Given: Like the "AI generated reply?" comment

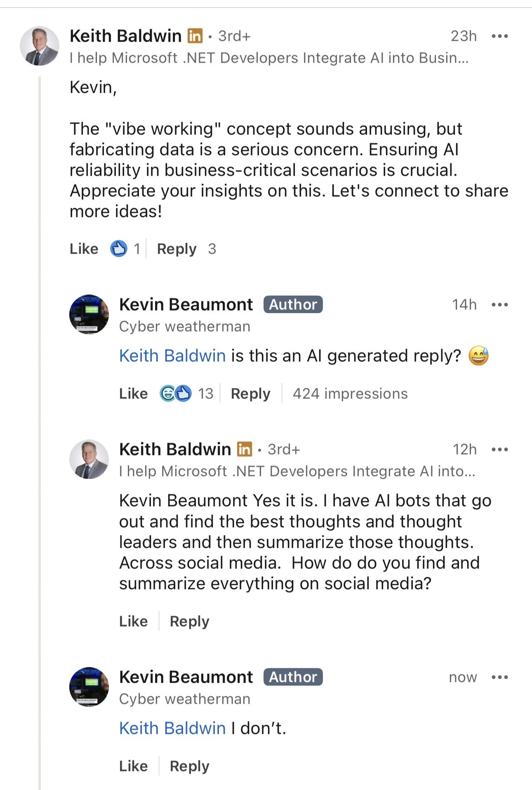Looking at the screenshot, I should pos(133,394).
